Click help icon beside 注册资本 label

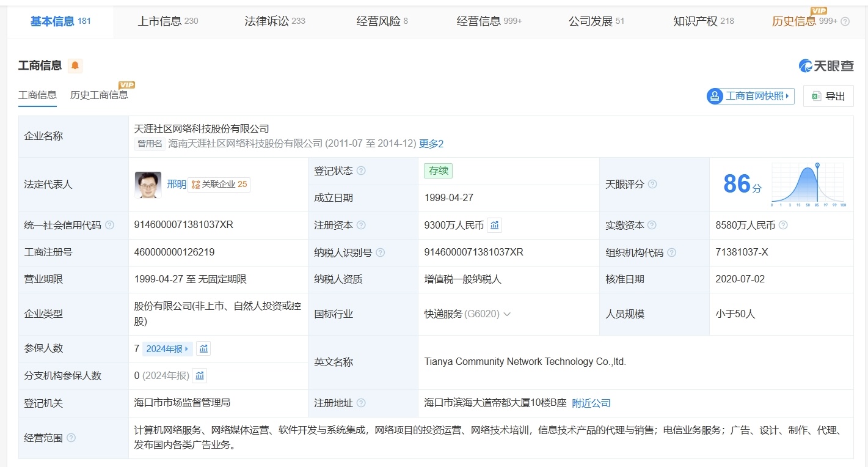(x=361, y=225)
